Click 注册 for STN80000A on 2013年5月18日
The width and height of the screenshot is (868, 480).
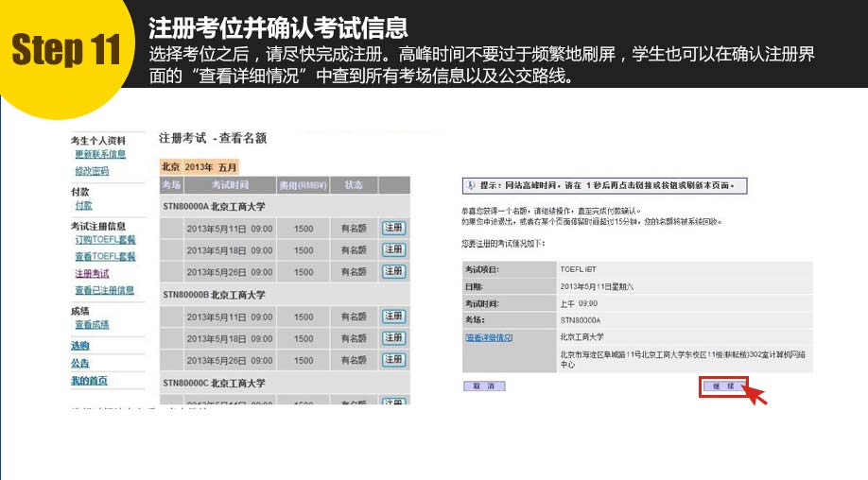(x=393, y=249)
